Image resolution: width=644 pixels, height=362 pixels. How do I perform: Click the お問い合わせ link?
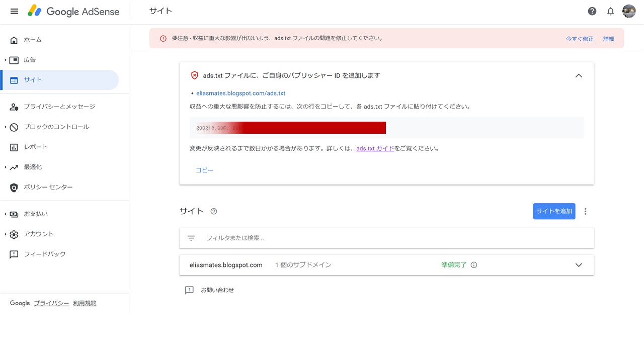tap(217, 290)
